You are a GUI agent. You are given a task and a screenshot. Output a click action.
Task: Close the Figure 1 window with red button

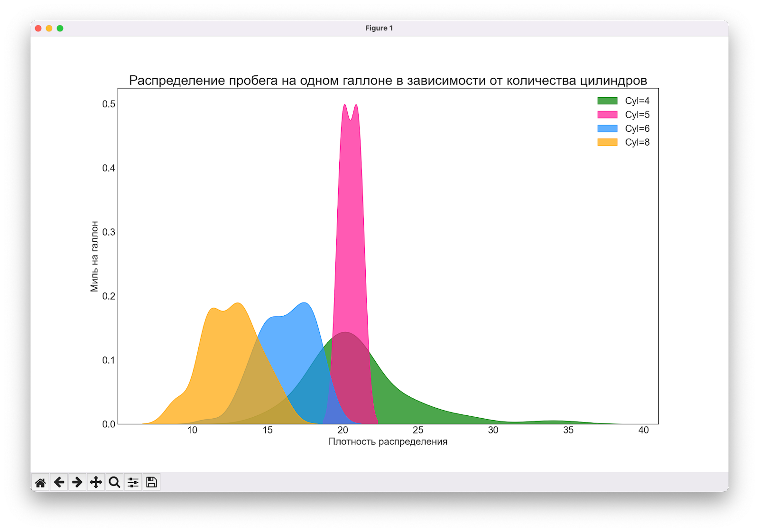click(38, 28)
